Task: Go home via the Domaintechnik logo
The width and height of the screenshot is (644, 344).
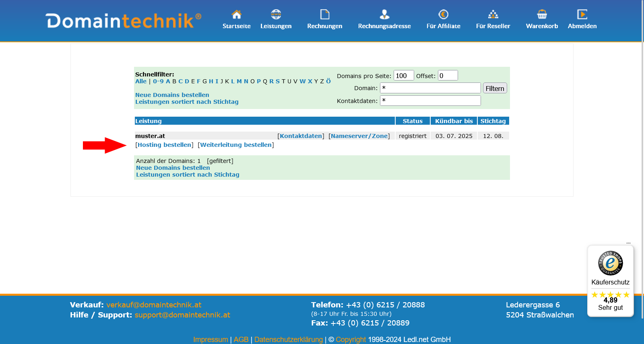Action: click(x=123, y=21)
